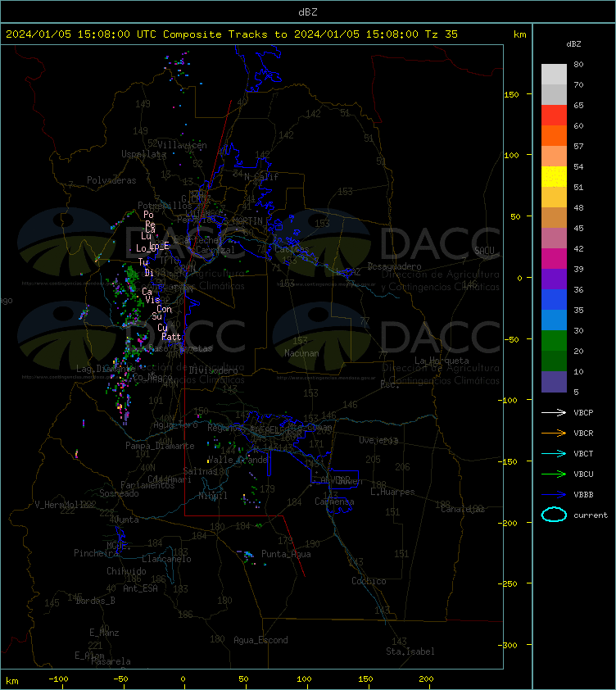Click the 'Villavicen' place label

pos(182,145)
